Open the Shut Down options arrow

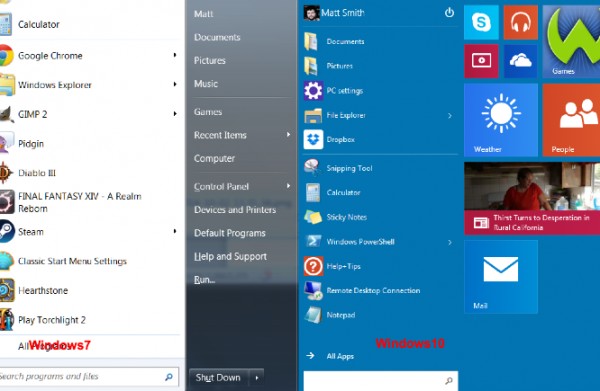257,378
